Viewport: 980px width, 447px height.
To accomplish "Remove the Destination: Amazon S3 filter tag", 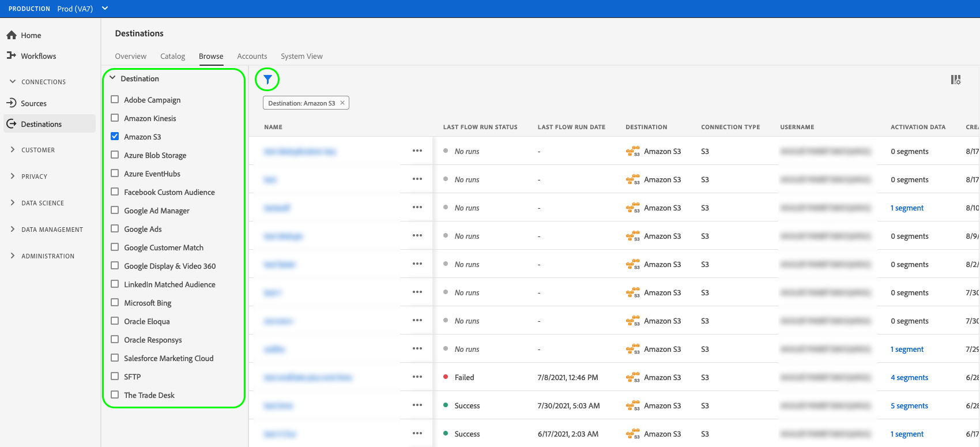I will pos(342,103).
